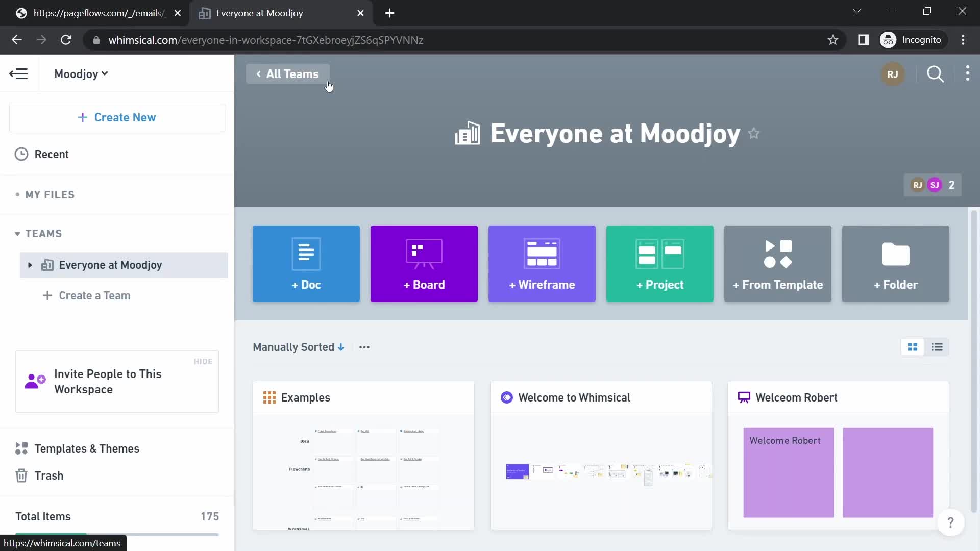The image size is (980, 551).
Task: Open the help question mark button
Action: tap(951, 522)
